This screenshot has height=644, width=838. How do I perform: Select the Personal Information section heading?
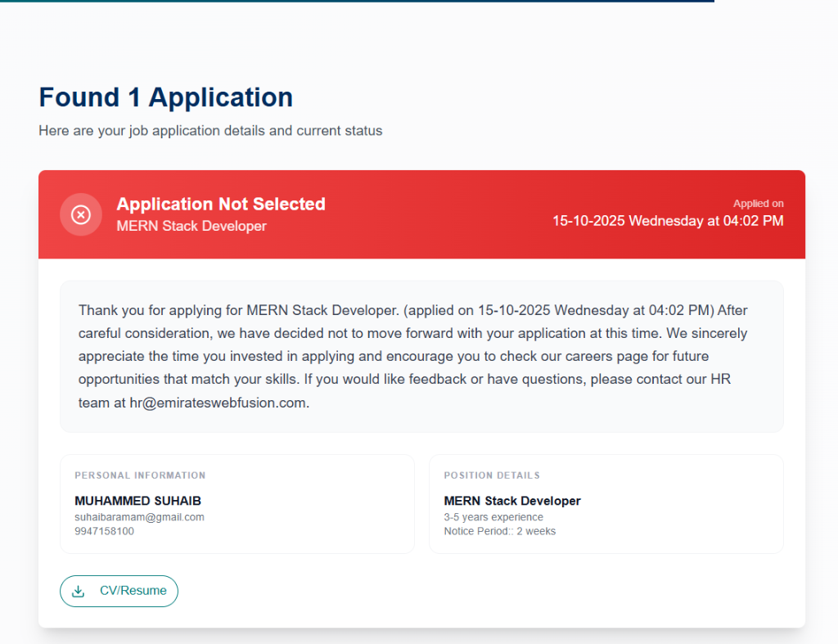point(139,475)
